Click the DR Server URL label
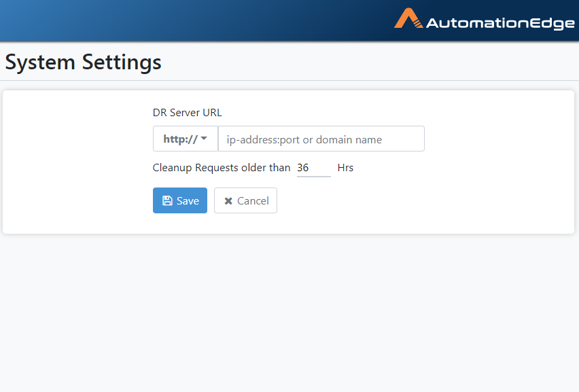Screen dimensions: 579x392 pyautogui.click(x=187, y=113)
